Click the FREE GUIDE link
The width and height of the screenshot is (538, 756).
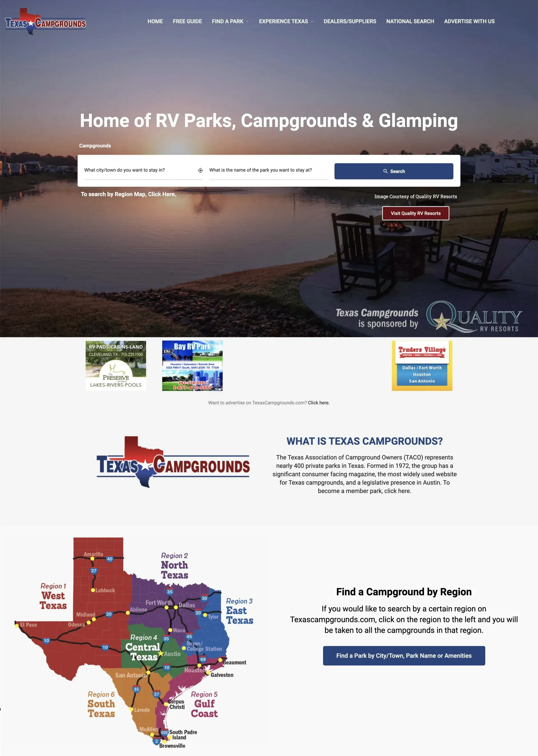(x=187, y=22)
